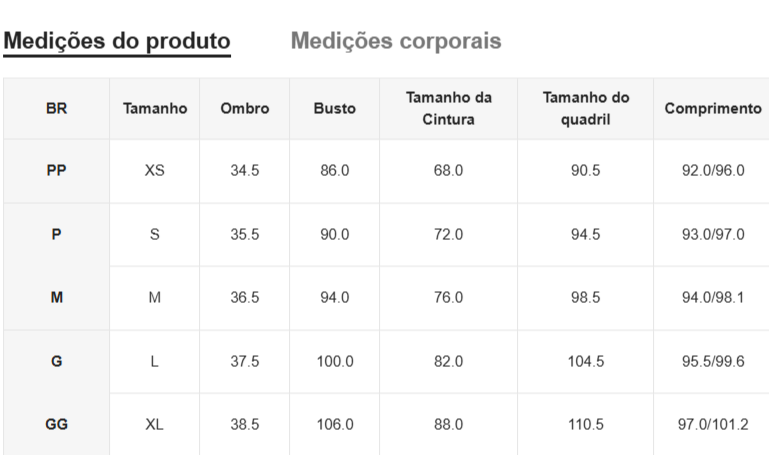Click the 104.5 hip measurement cell

(585, 361)
